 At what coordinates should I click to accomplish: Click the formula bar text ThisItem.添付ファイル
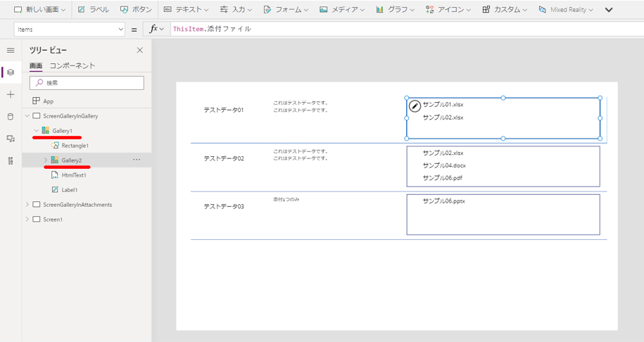tap(212, 29)
